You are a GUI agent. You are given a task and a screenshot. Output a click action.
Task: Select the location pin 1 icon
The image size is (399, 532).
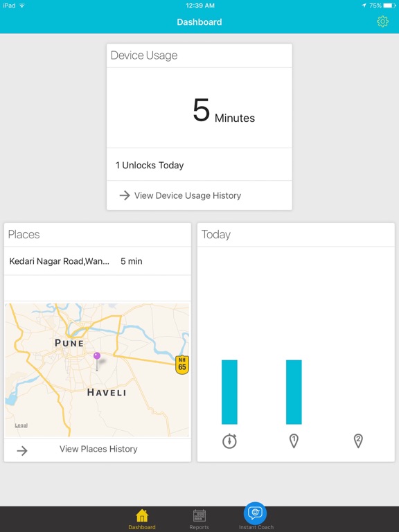click(x=294, y=441)
